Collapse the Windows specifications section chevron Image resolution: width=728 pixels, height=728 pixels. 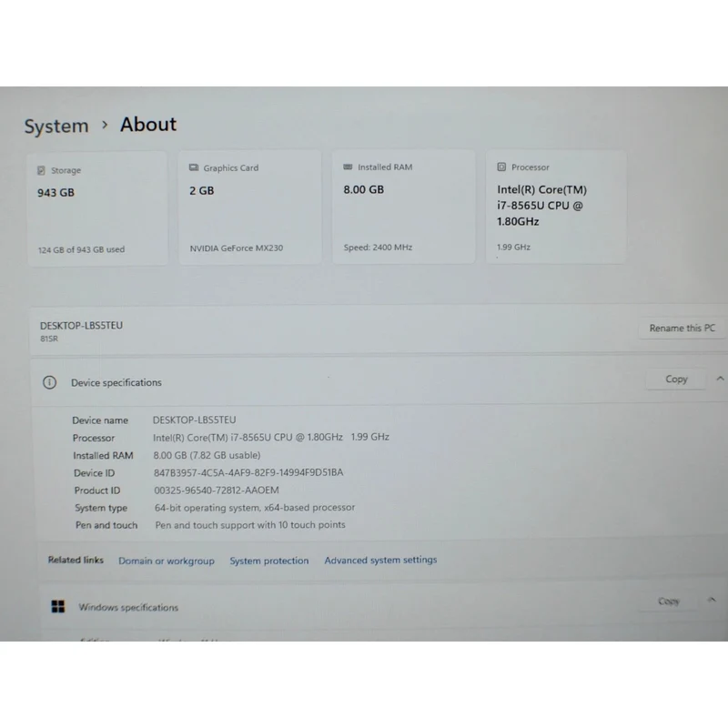[712, 600]
